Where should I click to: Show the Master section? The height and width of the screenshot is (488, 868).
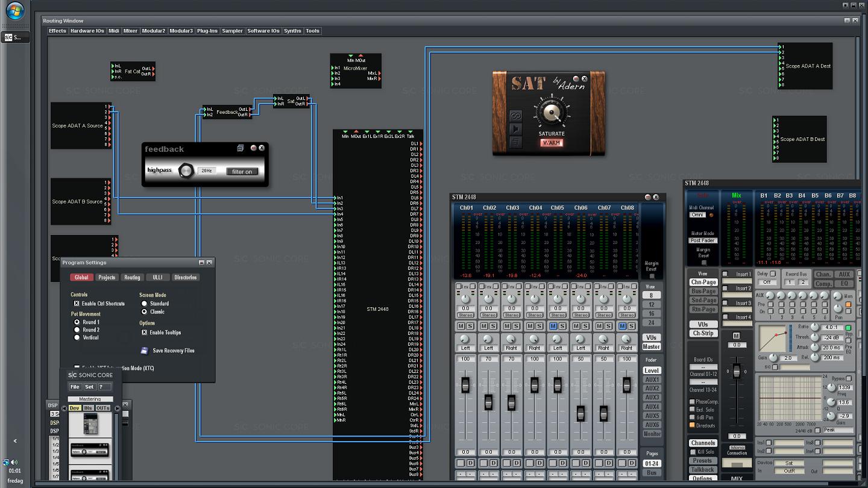[652, 347]
